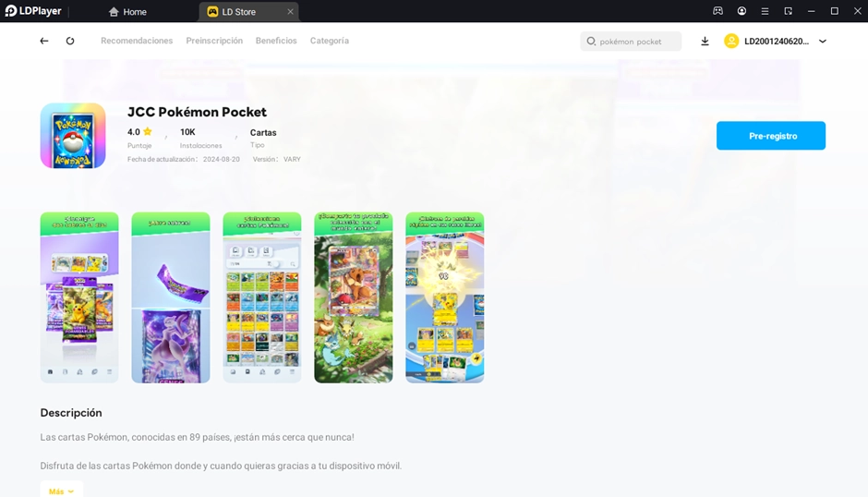Minimize the LDPlayer window
Image resolution: width=868 pixels, height=497 pixels.
point(812,11)
